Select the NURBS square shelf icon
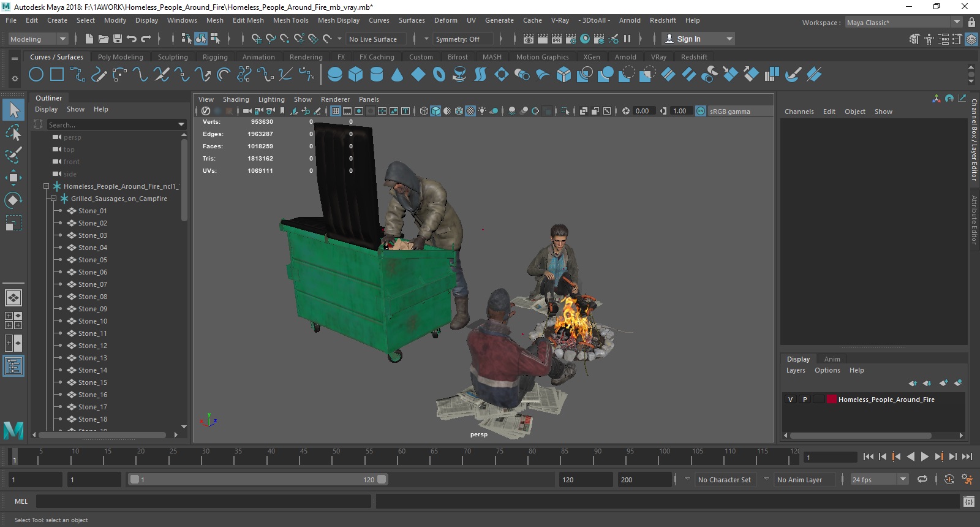The height and width of the screenshot is (527, 980). tap(57, 75)
